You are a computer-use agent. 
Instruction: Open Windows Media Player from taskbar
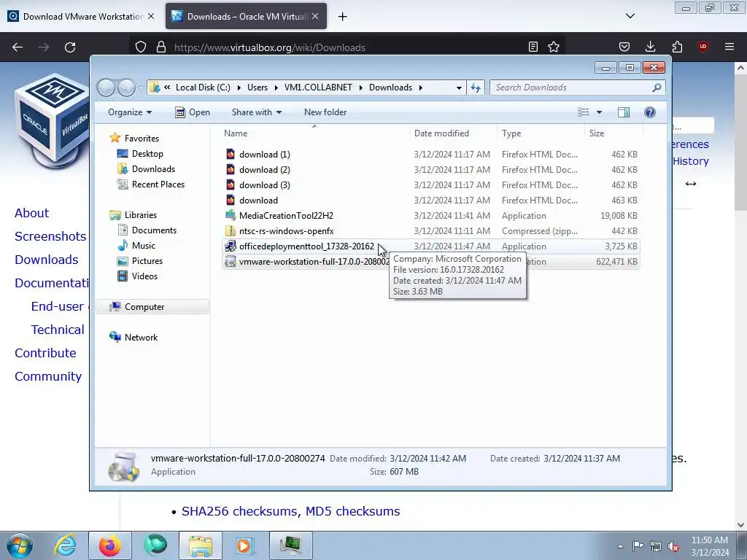tap(245, 545)
